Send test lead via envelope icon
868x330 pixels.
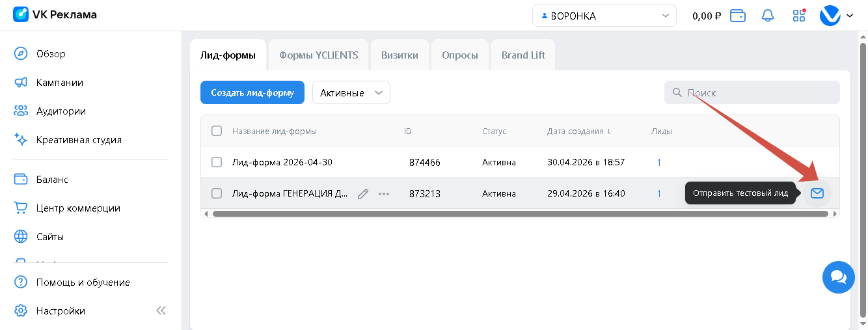[817, 193]
